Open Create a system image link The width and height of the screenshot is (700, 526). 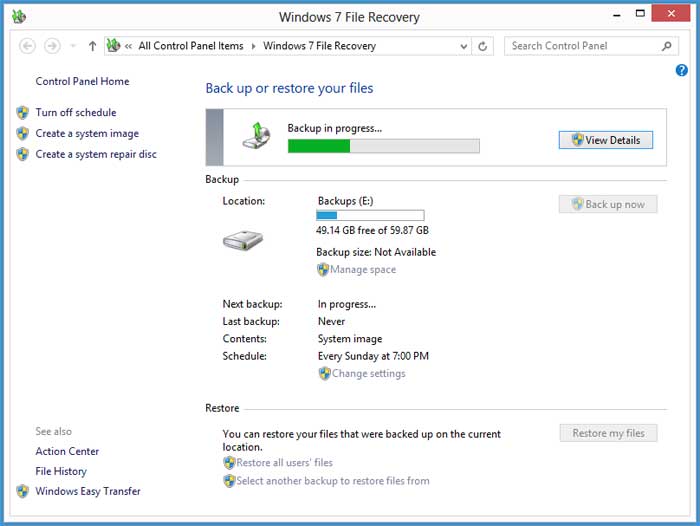[x=87, y=134]
